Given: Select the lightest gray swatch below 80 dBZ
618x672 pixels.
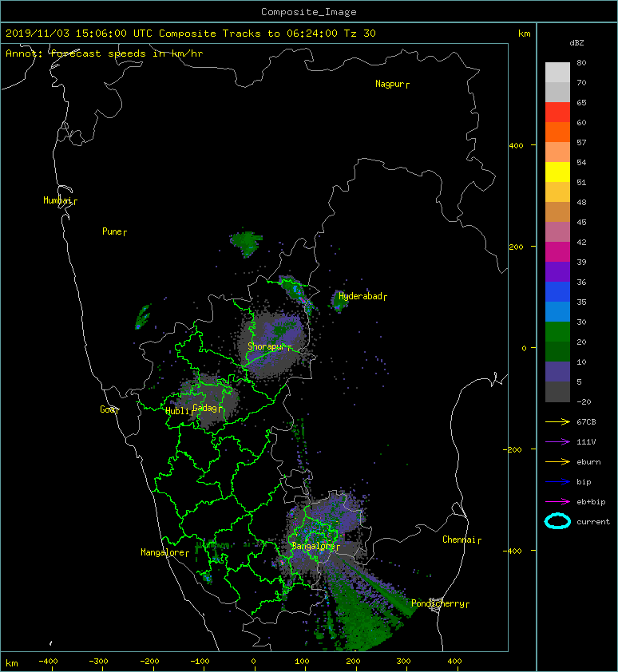Looking at the screenshot, I should tap(557, 72).
